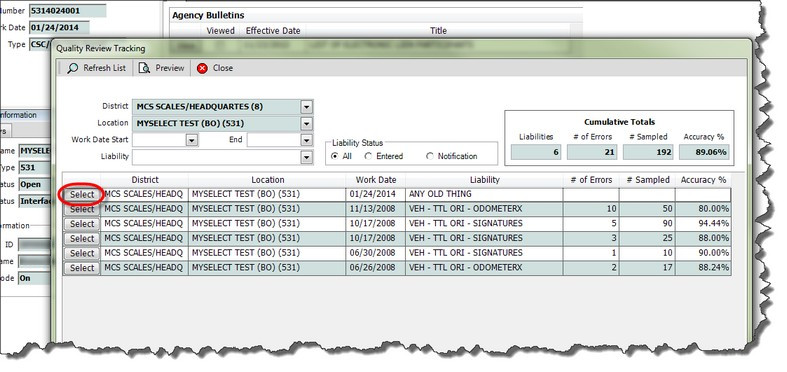Open the District dropdown arrow
Image resolution: width=787 pixels, height=372 pixels.
tap(307, 107)
